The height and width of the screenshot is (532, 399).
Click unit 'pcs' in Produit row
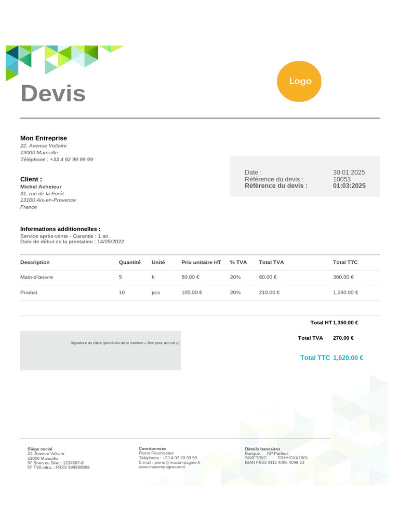pyautogui.click(x=156, y=292)
